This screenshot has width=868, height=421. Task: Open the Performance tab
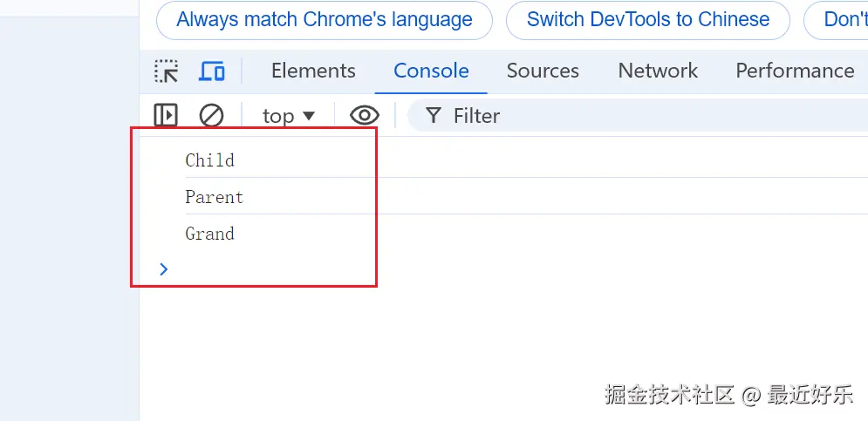795,71
